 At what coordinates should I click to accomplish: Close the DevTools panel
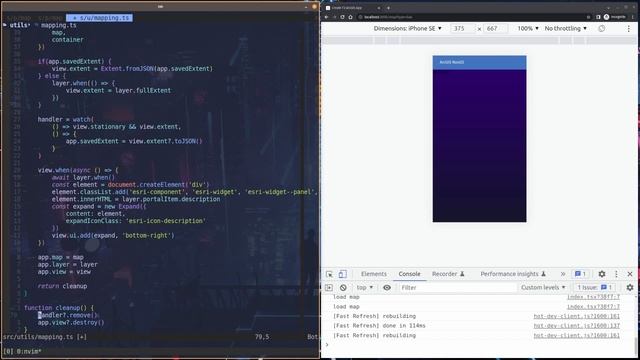(630, 274)
